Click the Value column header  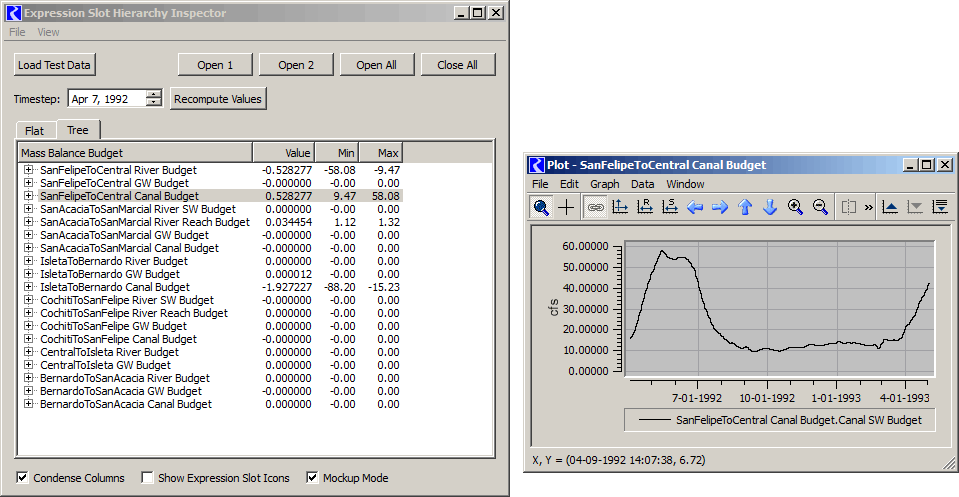coord(284,153)
